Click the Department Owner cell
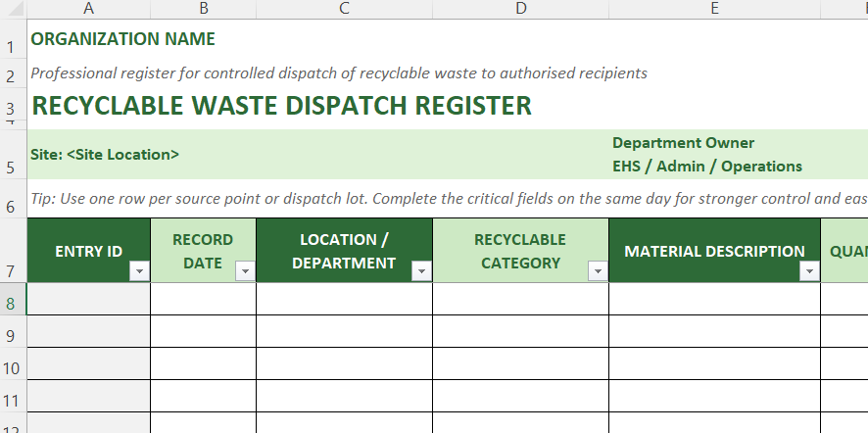This screenshot has height=433, width=868. pyautogui.click(x=684, y=143)
